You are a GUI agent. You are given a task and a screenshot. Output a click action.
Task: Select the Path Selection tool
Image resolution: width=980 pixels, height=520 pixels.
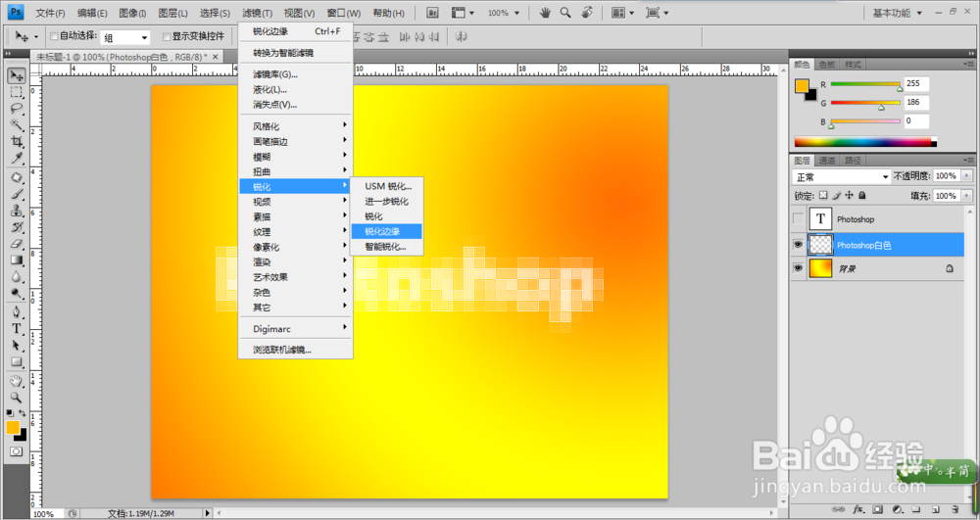click(17, 346)
